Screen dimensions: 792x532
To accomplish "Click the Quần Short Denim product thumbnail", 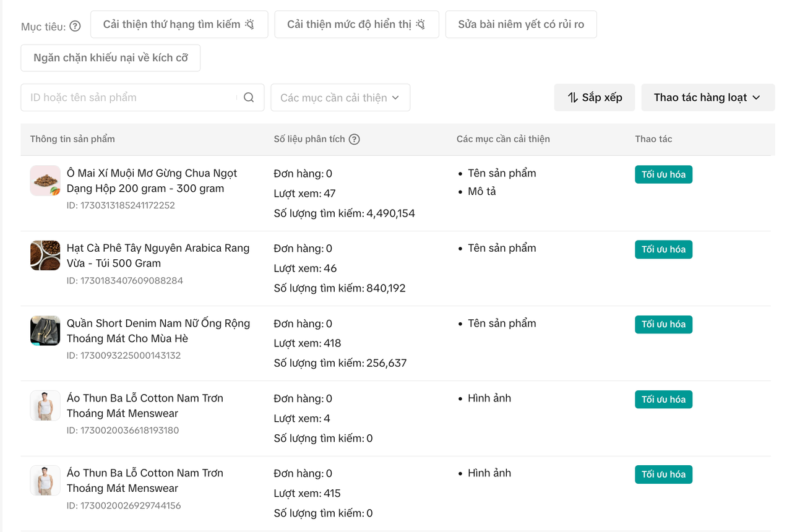I will 45,330.
